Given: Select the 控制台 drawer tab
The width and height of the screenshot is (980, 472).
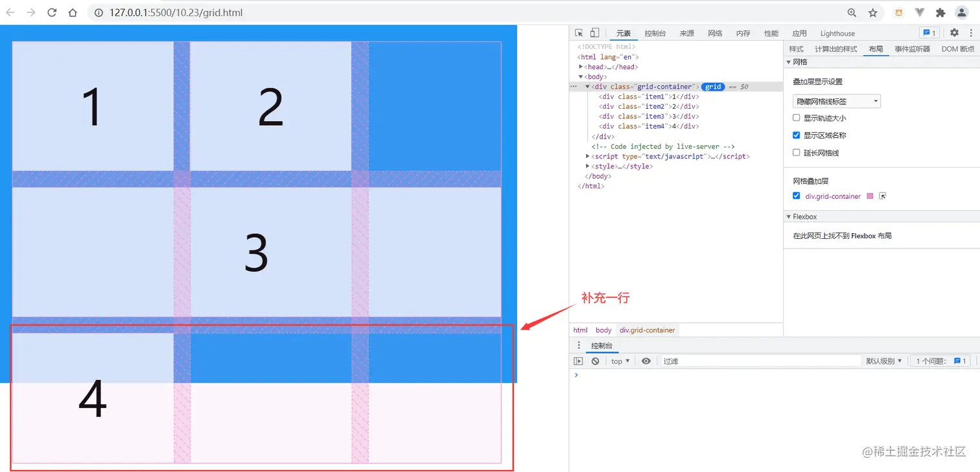Looking at the screenshot, I should [601, 346].
